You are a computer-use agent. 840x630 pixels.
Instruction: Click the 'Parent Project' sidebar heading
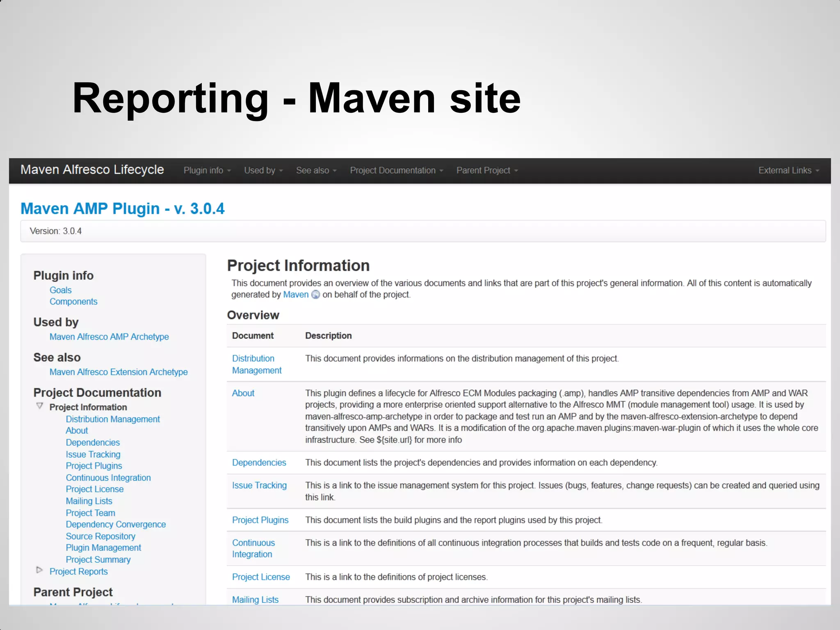(73, 592)
